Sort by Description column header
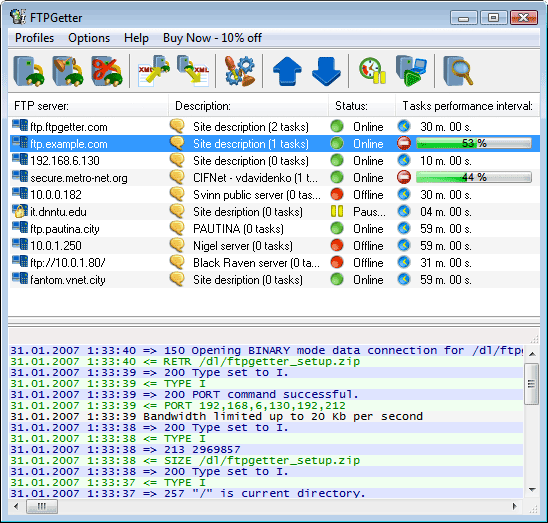The image size is (548, 523). (x=248, y=106)
